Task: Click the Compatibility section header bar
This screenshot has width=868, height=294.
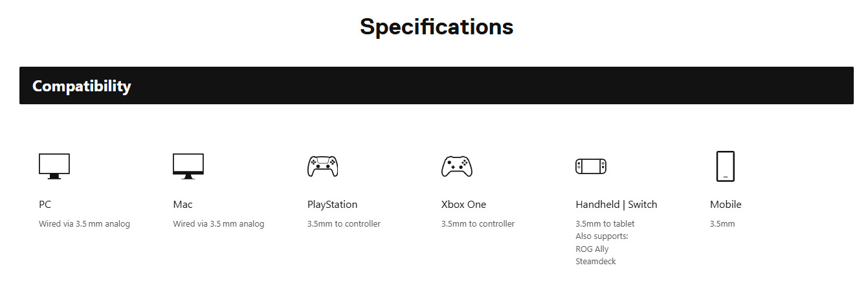Action: pos(436,85)
